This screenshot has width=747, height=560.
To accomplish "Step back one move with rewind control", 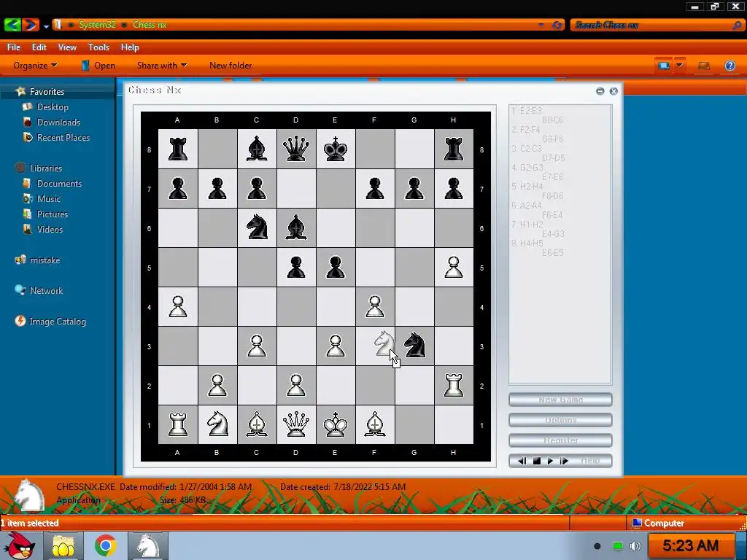I will pyautogui.click(x=522, y=461).
